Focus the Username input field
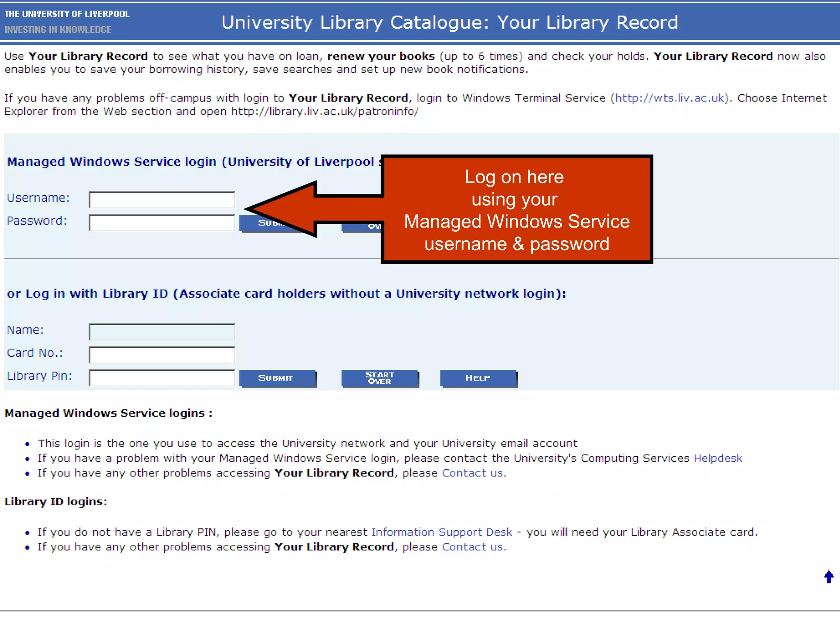This screenshot has height=630, width=840. click(162, 200)
